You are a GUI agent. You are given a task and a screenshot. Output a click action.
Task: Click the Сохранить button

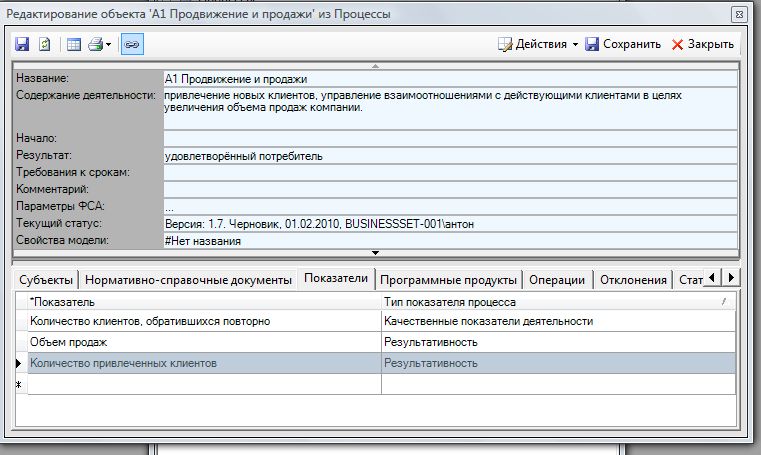[x=622, y=44]
